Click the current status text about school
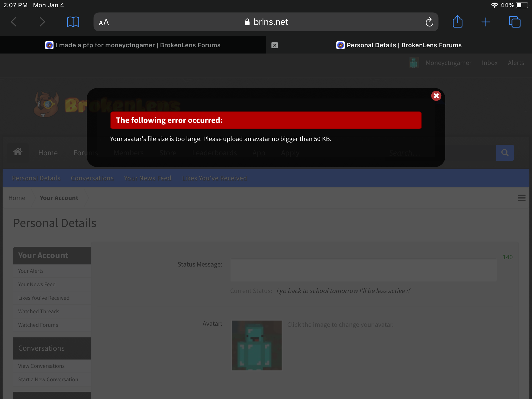Screen dimensions: 532x399 [343, 291]
